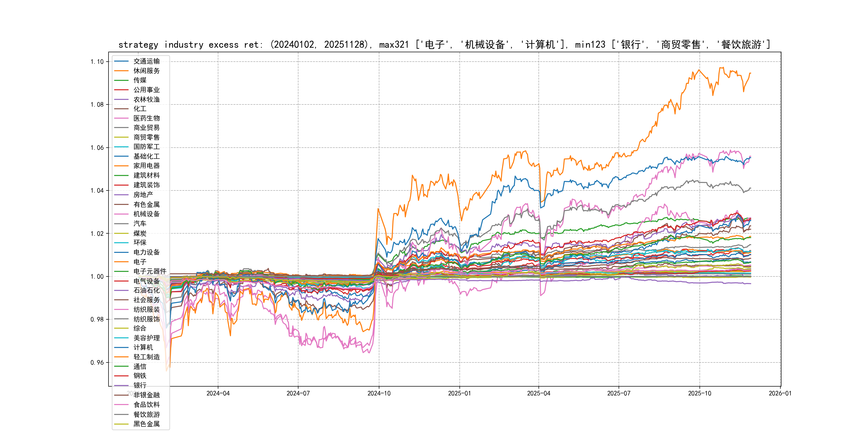Viewport: 868px width, 434px height.
Task: Click the 1.00 y-axis tick label
Action: [x=97, y=277]
